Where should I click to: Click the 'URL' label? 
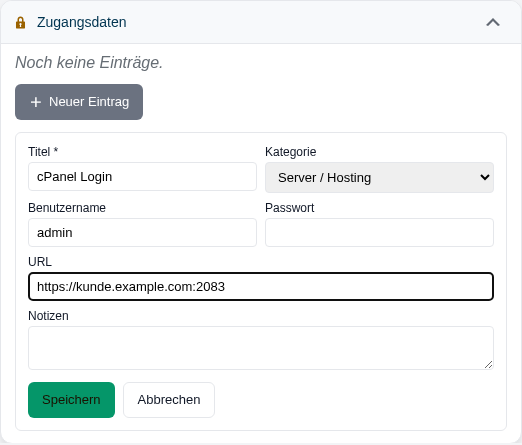(x=40, y=262)
